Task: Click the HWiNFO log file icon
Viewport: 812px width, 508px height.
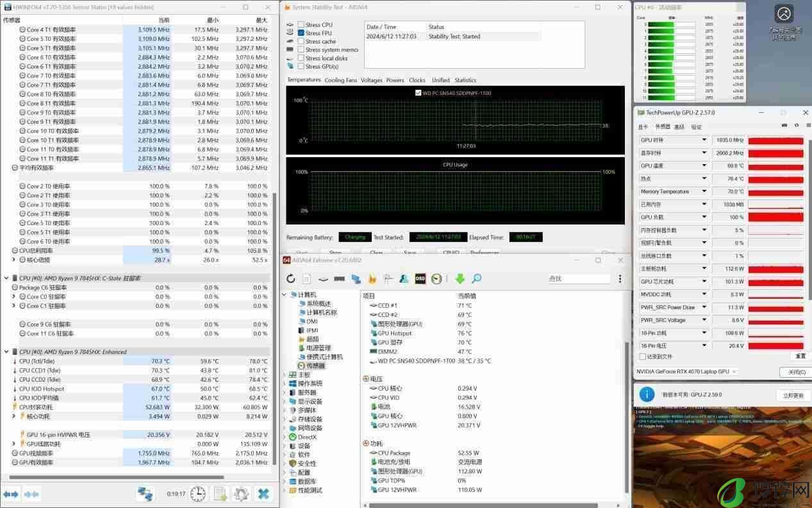Action: [220, 493]
